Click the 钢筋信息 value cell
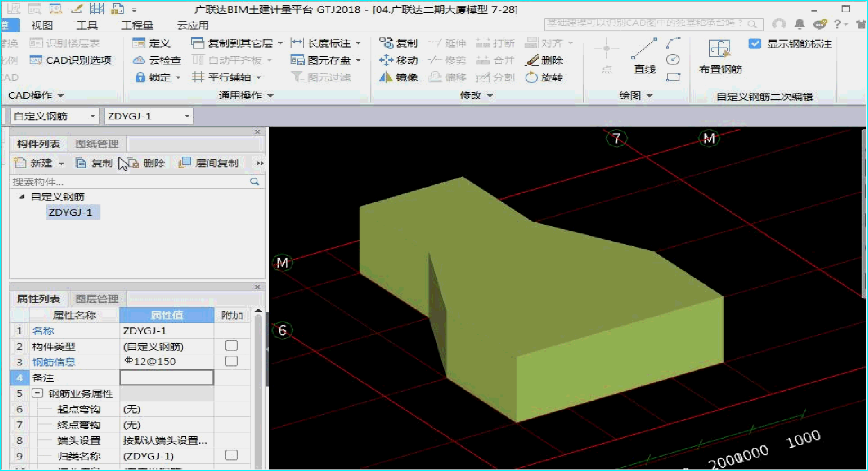868x471 pixels. point(167,362)
